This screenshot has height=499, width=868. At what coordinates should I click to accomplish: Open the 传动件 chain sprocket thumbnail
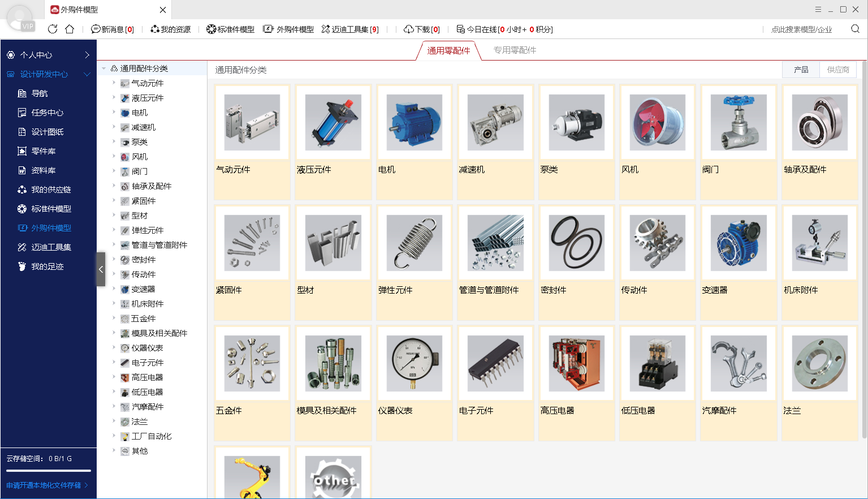click(x=657, y=243)
